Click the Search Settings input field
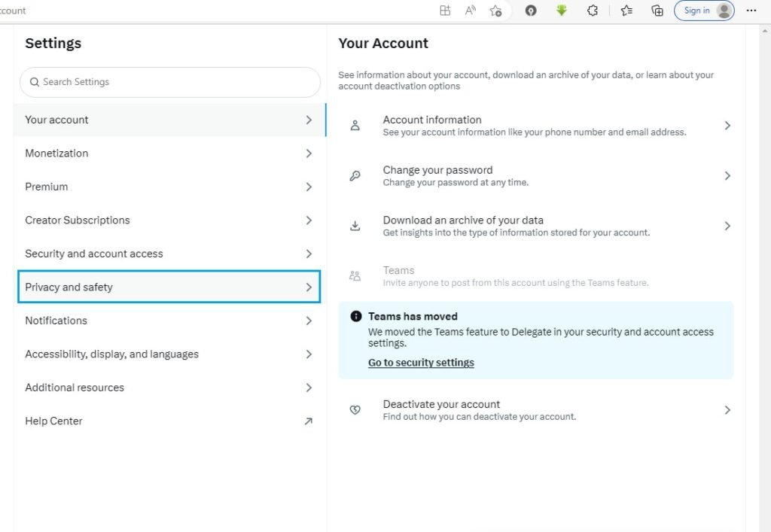The width and height of the screenshot is (771, 532). [x=173, y=82]
